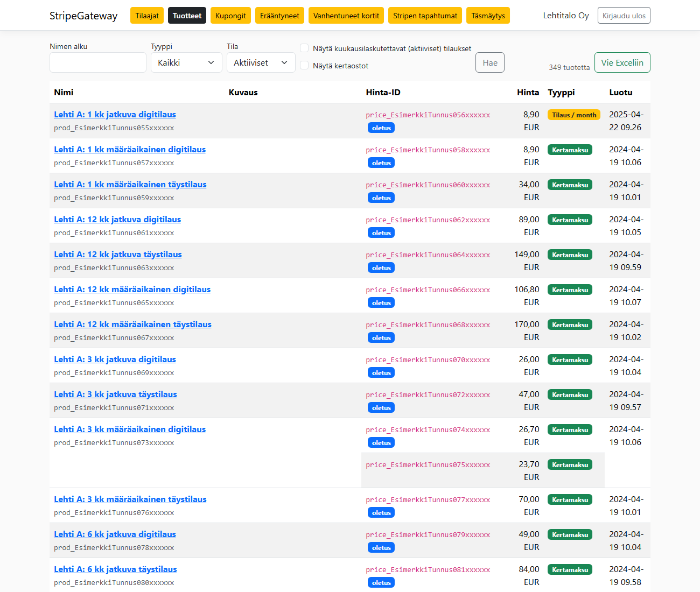Open the Tyyppi dropdown showing Kaikki
The width and height of the screenshot is (700, 592).
186,62
